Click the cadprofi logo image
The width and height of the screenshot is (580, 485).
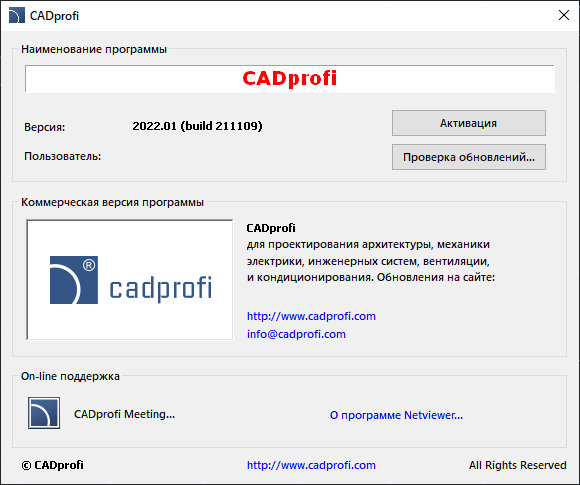pos(130,280)
